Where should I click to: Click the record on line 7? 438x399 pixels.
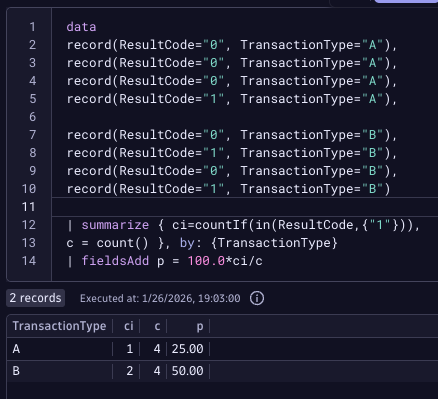pos(232,135)
